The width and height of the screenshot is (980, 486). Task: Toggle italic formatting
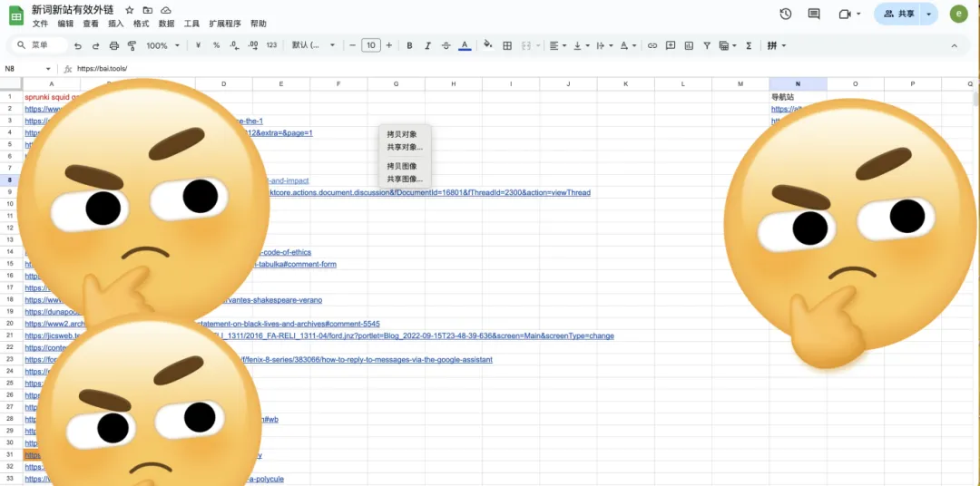(x=427, y=45)
